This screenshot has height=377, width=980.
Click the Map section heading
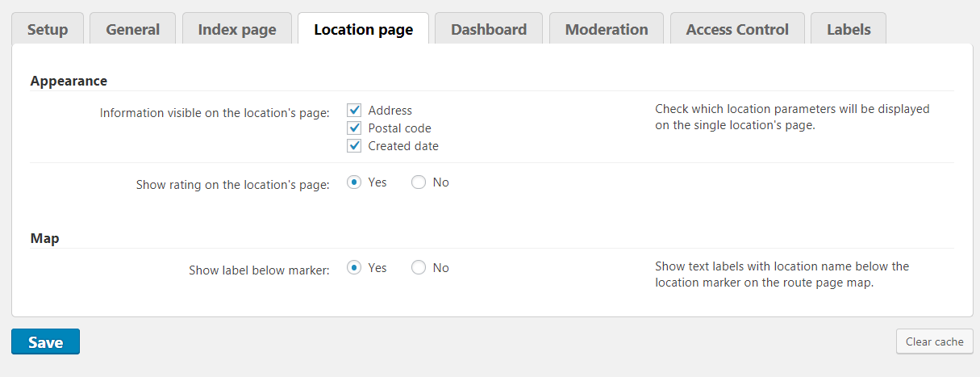tap(45, 238)
